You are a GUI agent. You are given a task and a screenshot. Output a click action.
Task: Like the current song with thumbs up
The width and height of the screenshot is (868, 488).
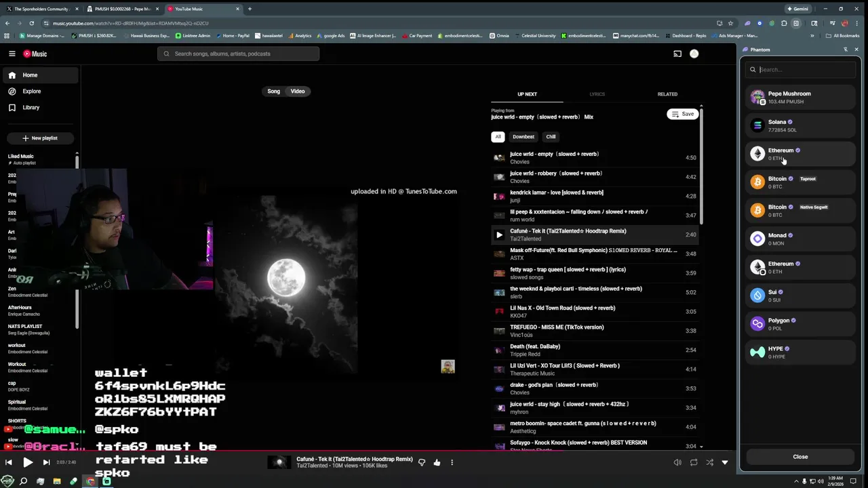pyautogui.click(x=437, y=462)
